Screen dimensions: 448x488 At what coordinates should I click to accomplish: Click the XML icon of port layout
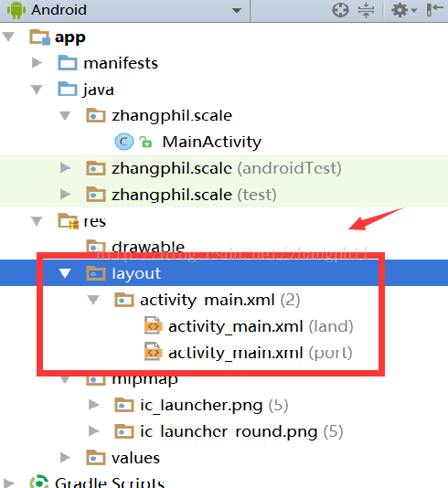coord(153,351)
